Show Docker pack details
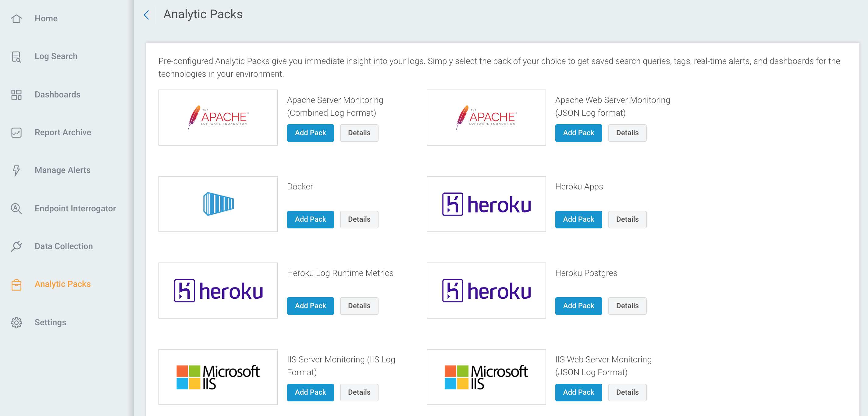Image resolution: width=868 pixels, height=416 pixels. [x=359, y=220]
